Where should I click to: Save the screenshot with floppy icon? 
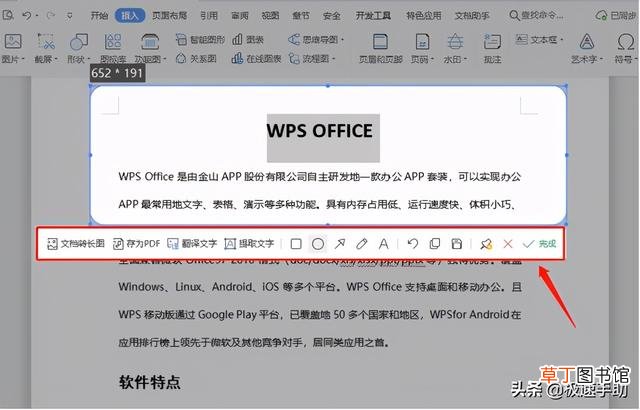tap(457, 244)
